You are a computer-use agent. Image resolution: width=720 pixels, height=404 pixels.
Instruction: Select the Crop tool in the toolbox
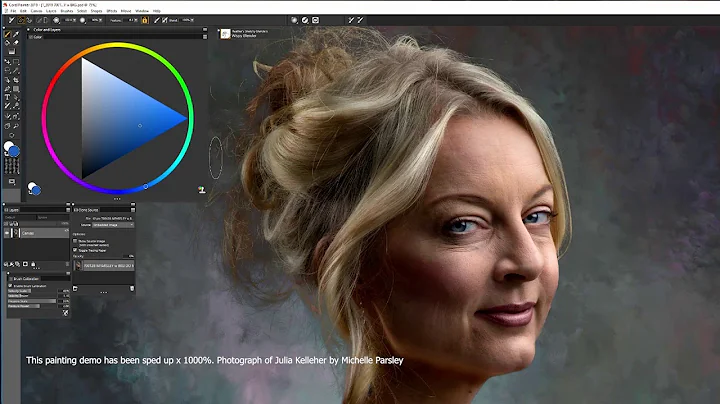[x=16, y=80]
